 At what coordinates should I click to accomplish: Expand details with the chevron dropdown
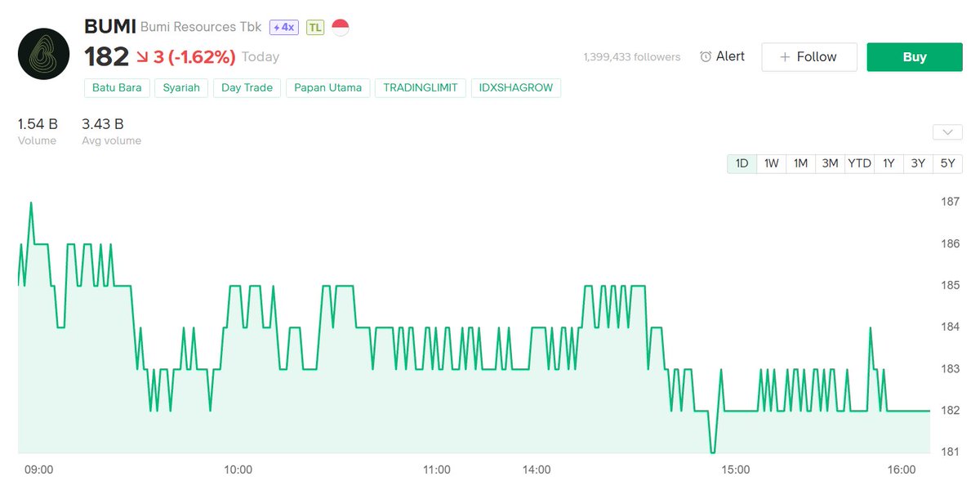pyautogui.click(x=947, y=132)
